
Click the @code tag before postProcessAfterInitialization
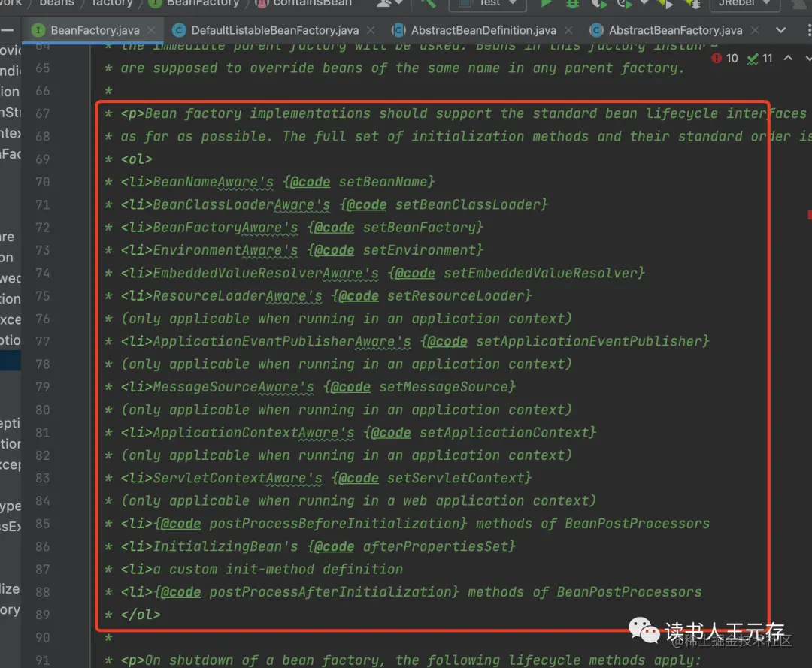180,592
